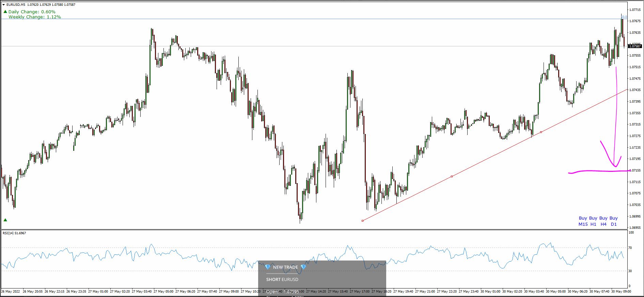This screenshot has width=644, height=297.
Task: Click the 1.07715 price axis value
Action: tap(635, 10)
